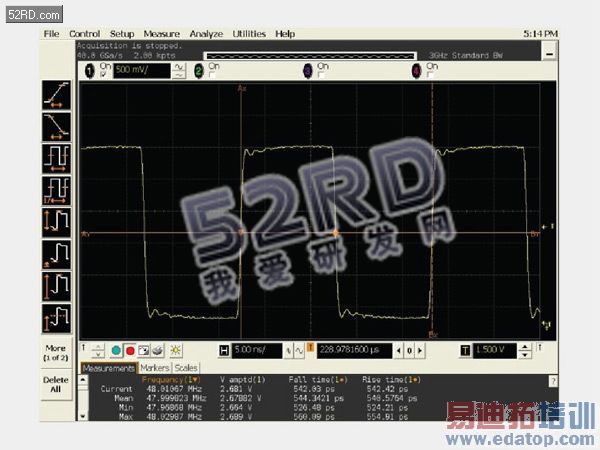Click the 1.500 V trigger level field
Viewport: 600px width, 450px height.
pyautogui.click(x=495, y=351)
